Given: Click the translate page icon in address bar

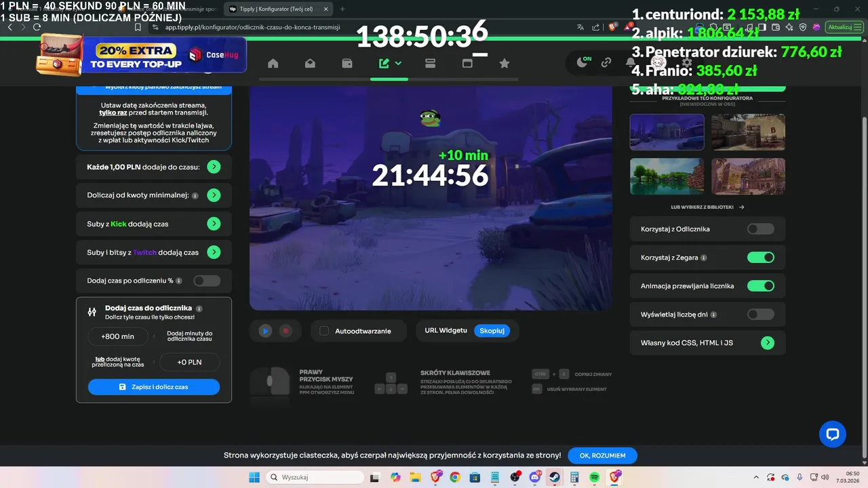Looking at the screenshot, I should [x=580, y=27].
